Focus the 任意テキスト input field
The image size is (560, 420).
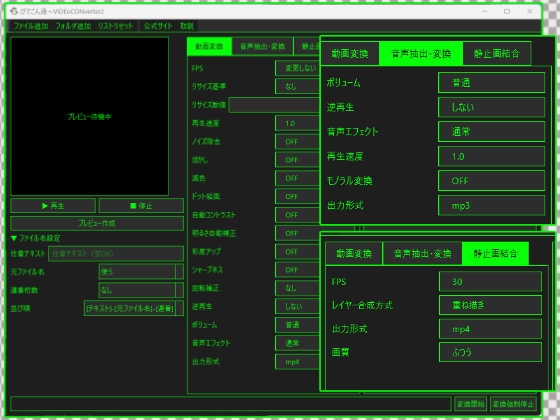[x=116, y=254]
